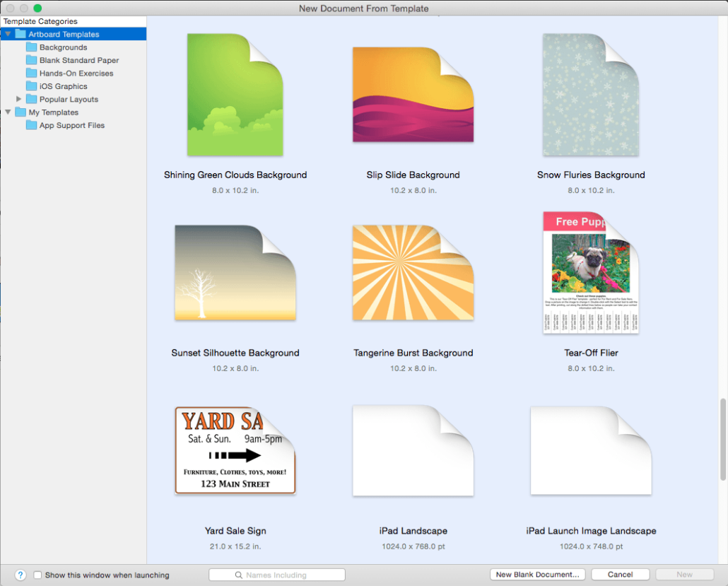
Task: Click the New Blank Document button
Action: point(537,574)
